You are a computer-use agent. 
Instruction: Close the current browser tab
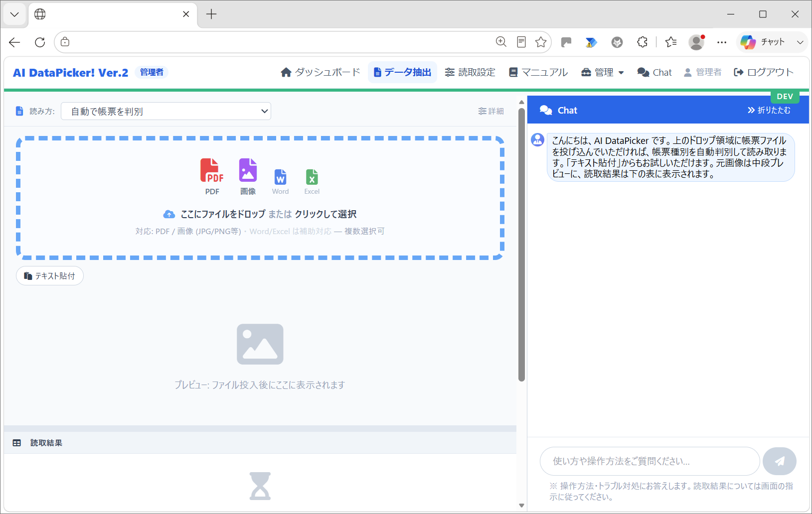click(x=186, y=14)
